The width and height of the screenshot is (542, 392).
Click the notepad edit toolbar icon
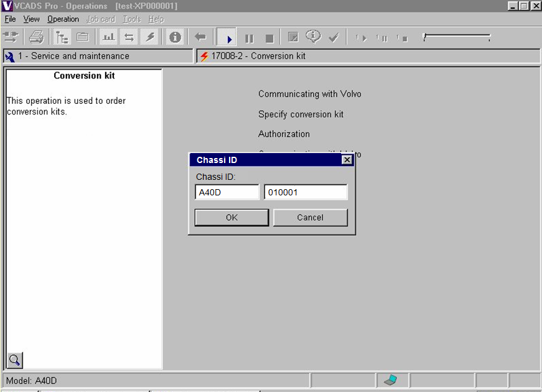coord(293,37)
